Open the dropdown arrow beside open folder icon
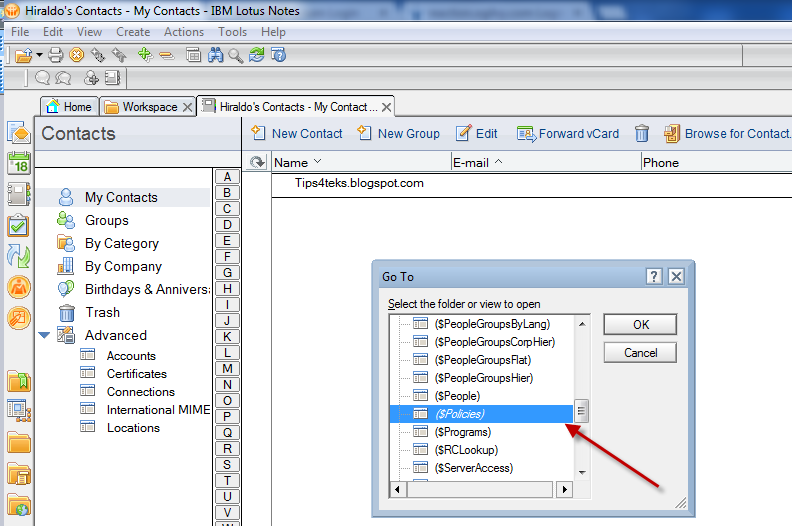 pos(39,55)
